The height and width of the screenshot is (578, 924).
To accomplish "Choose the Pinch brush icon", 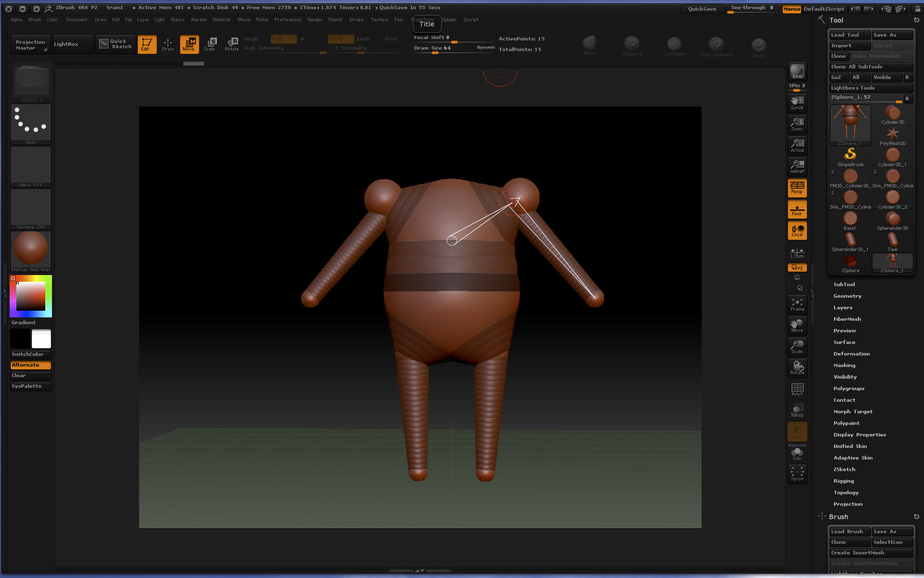I will click(758, 46).
